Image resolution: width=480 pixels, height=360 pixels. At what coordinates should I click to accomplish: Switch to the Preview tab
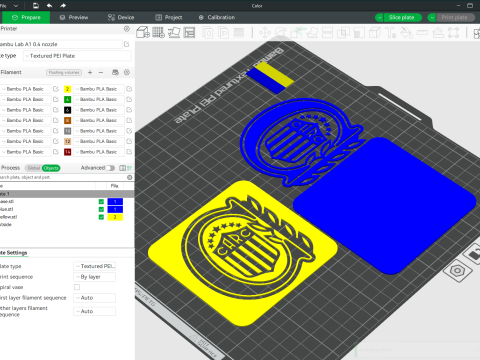[74, 17]
